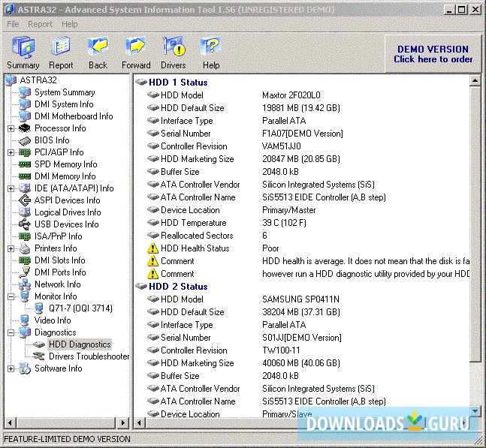Open the Report menu

tap(40, 24)
